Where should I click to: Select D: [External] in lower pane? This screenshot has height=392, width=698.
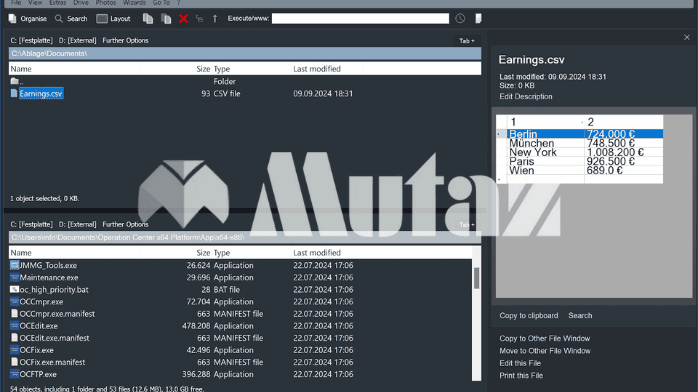[77, 224]
